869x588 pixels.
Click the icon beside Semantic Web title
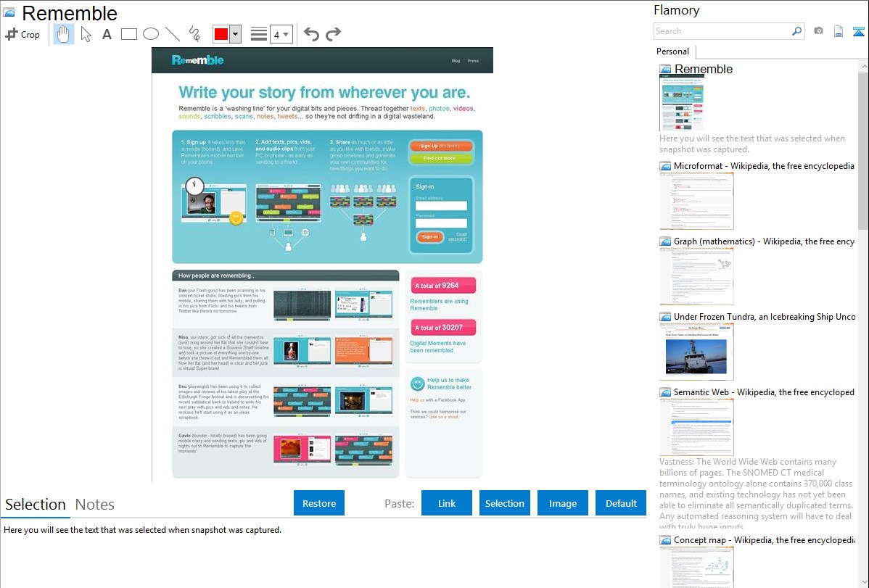pyautogui.click(x=665, y=392)
